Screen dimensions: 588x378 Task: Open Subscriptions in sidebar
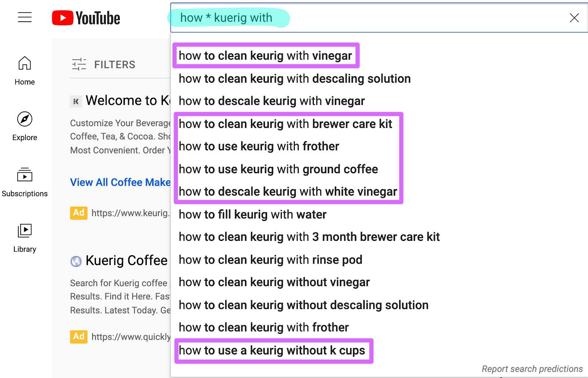(x=25, y=182)
